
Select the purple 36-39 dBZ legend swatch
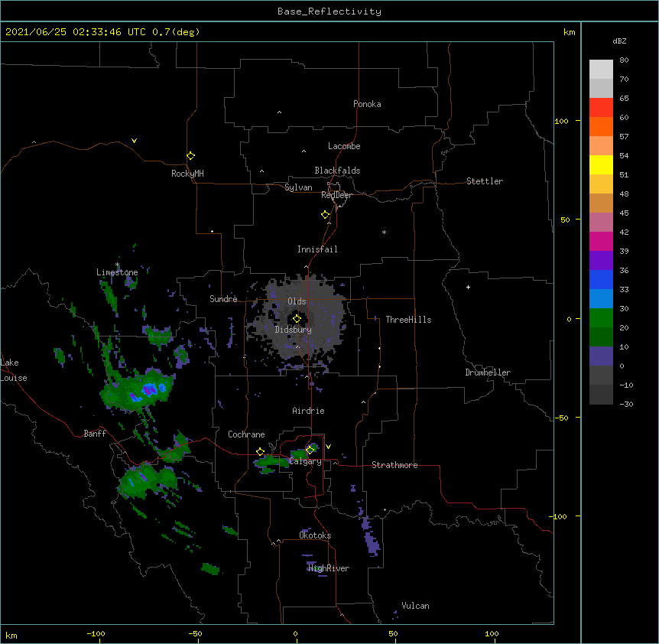(x=601, y=260)
